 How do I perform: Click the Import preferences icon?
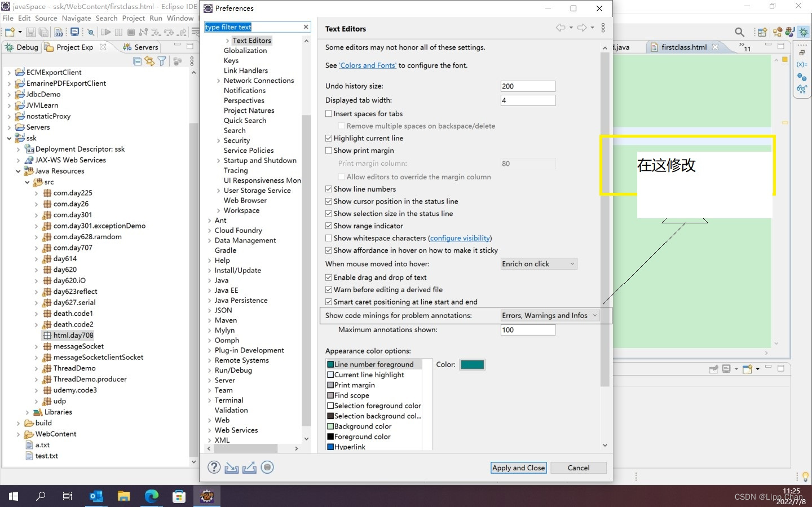231,468
